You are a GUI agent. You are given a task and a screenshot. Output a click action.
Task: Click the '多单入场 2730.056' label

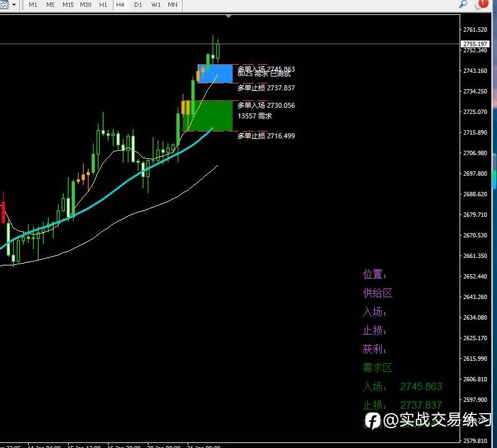pos(266,105)
